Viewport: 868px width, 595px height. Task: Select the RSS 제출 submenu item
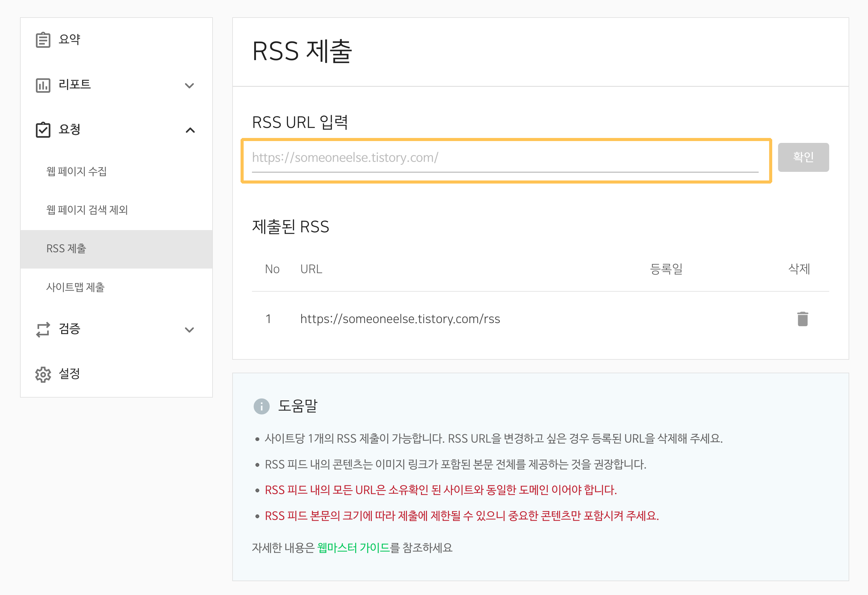pos(116,249)
